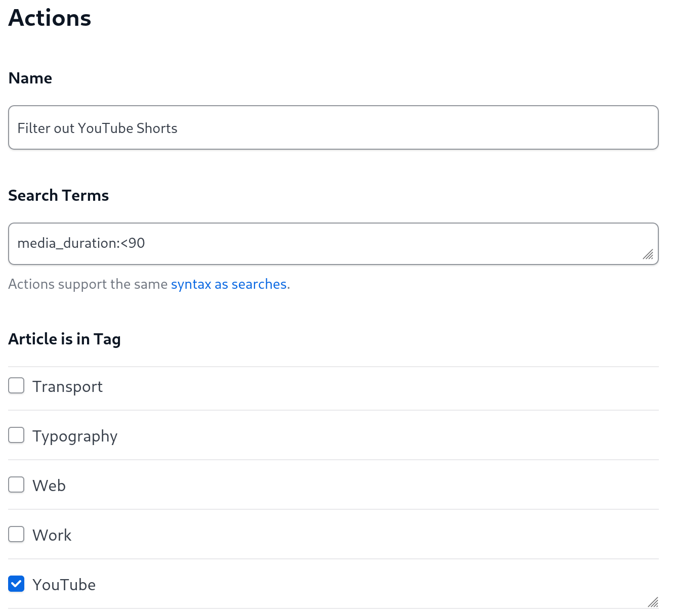Click the tag list resize handle
This screenshot has height=616, width=673.
click(x=653, y=602)
